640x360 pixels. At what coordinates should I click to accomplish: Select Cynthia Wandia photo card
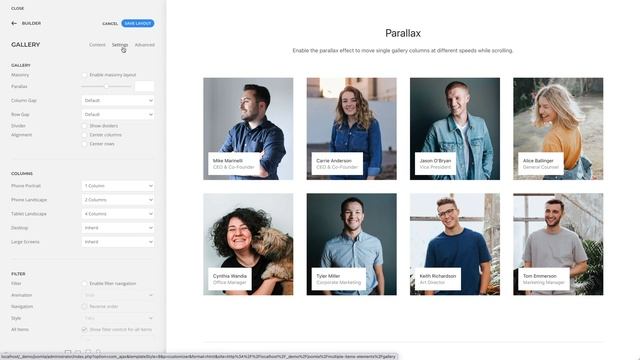(248, 244)
